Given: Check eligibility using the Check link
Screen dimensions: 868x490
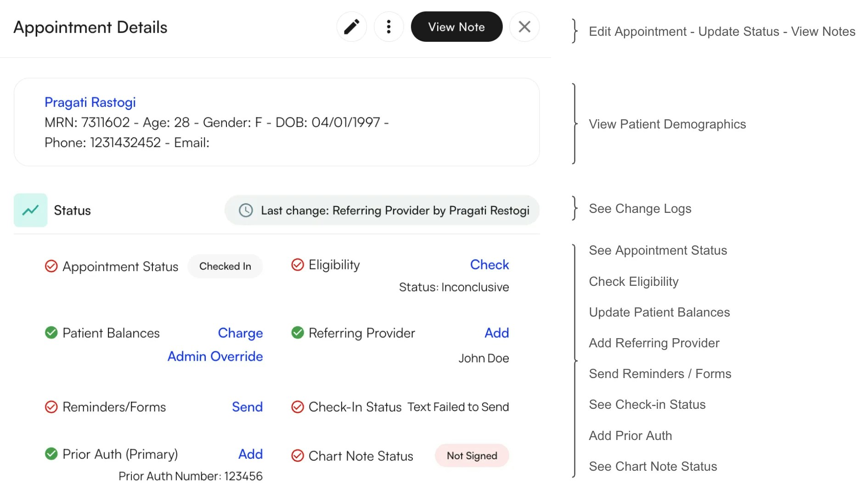Looking at the screenshot, I should tap(489, 264).
